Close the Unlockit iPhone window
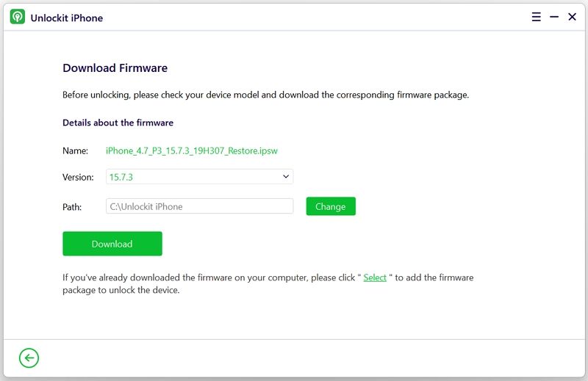Viewport: 588px width, 381px height. coord(573,17)
